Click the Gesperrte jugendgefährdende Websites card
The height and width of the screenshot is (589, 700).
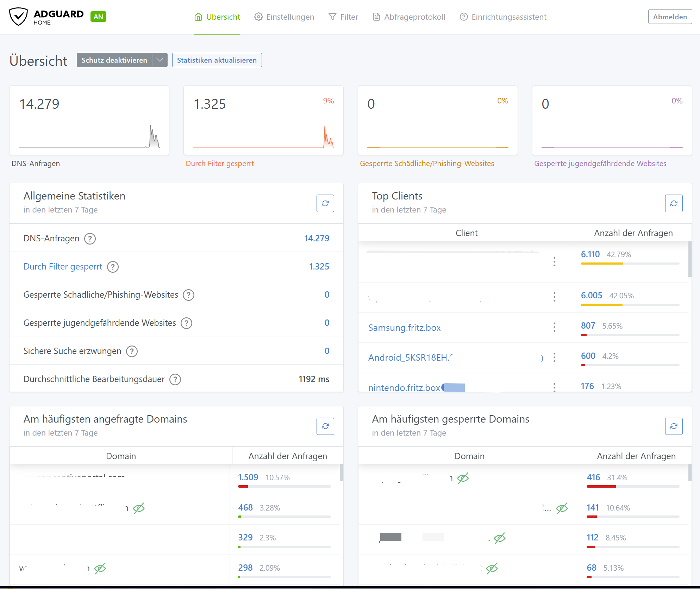[612, 120]
